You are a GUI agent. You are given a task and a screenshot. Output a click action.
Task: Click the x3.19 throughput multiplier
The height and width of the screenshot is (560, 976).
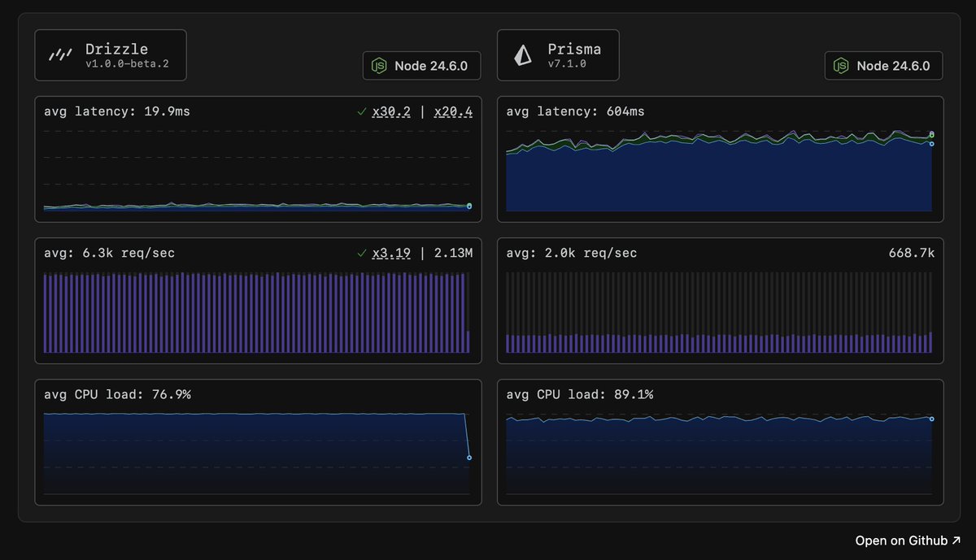tap(390, 254)
